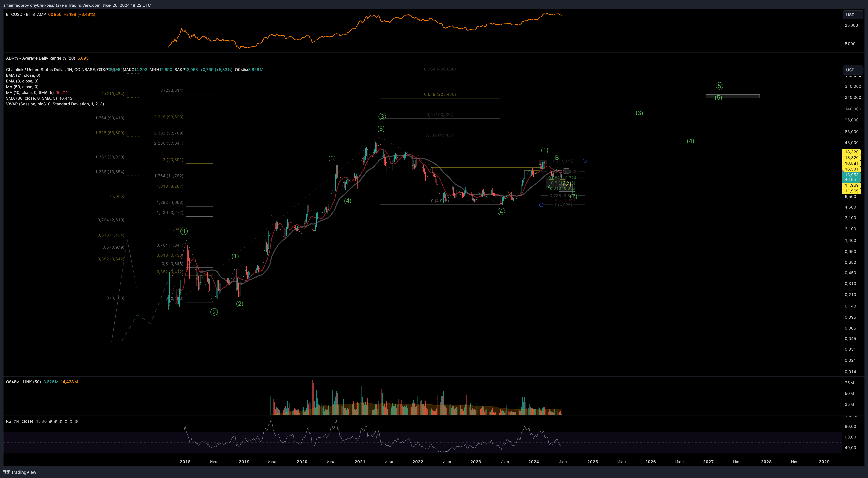Select the circled 4 wave label
The height and width of the screenshot is (478, 868).
(501, 211)
